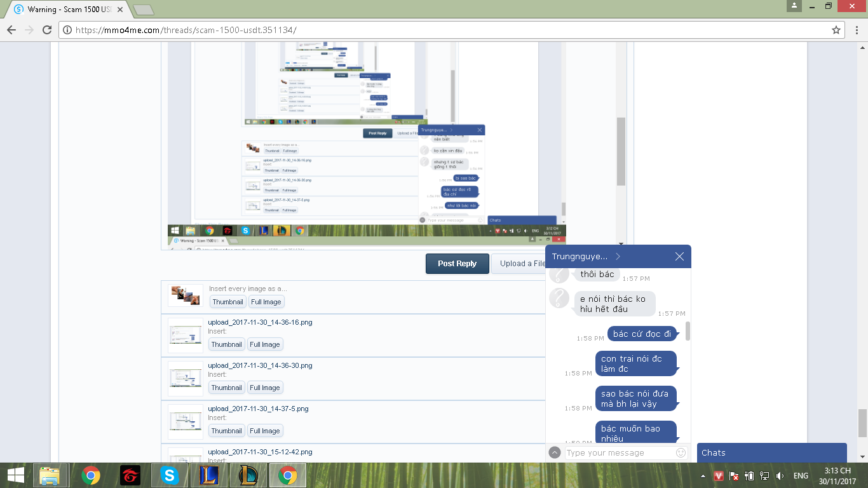Open volume speaker icon in tray
868x488 pixels.
point(780,476)
